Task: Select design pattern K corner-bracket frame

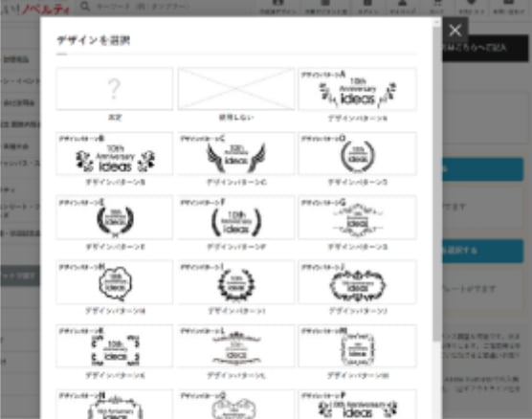Action: tap(114, 346)
